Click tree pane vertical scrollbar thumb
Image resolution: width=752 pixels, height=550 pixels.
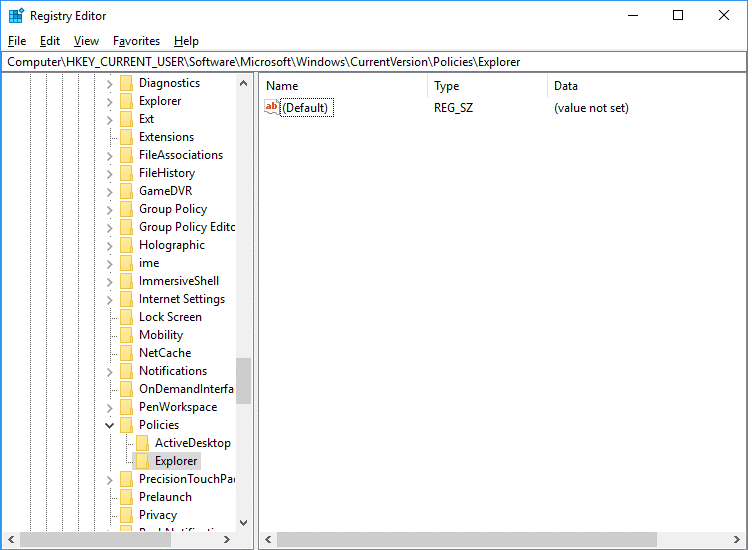[x=244, y=381]
